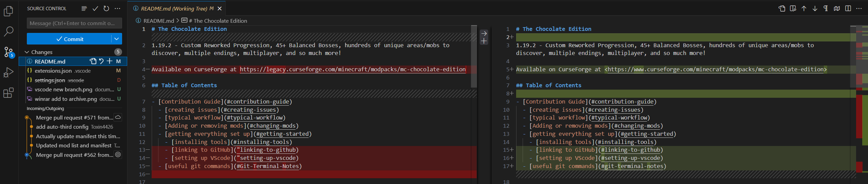Close the README.md (Working Tree) tab
The height and width of the screenshot is (184, 868).
tap(220, 8)
